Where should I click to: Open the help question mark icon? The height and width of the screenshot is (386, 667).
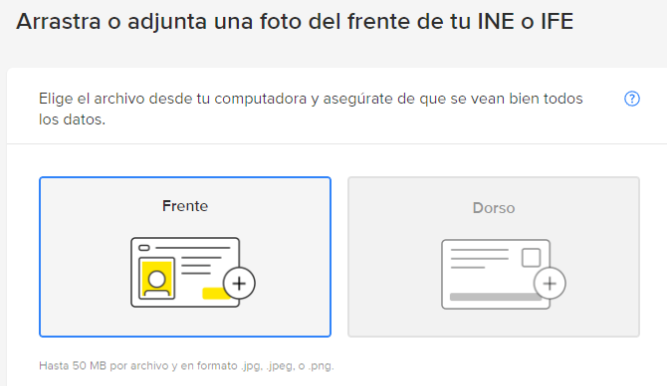632,99
